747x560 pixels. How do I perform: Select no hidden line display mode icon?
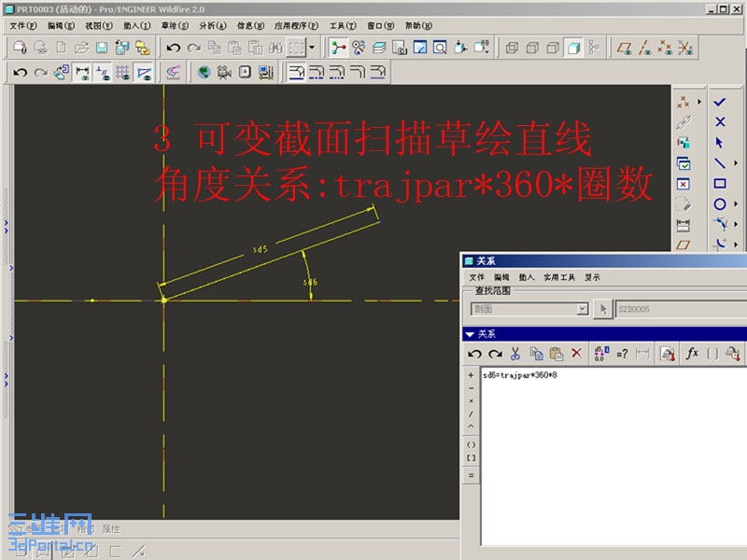[553, 48]
